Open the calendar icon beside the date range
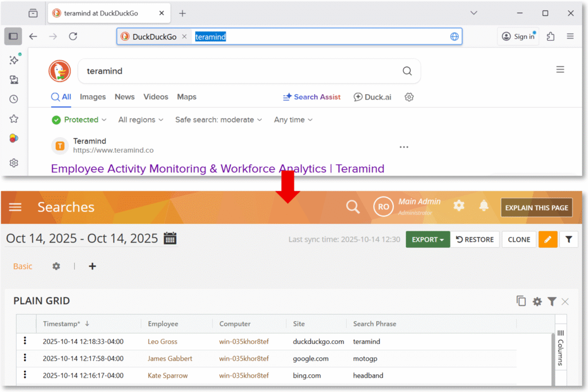Screen dimensions: 588x392 point(170,238)
